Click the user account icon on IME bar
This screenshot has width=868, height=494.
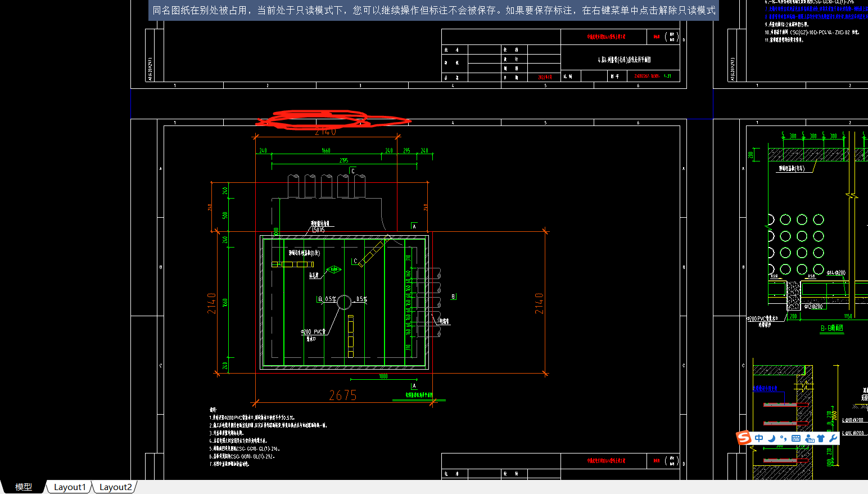pyautogui.click(x=810, y=438)
